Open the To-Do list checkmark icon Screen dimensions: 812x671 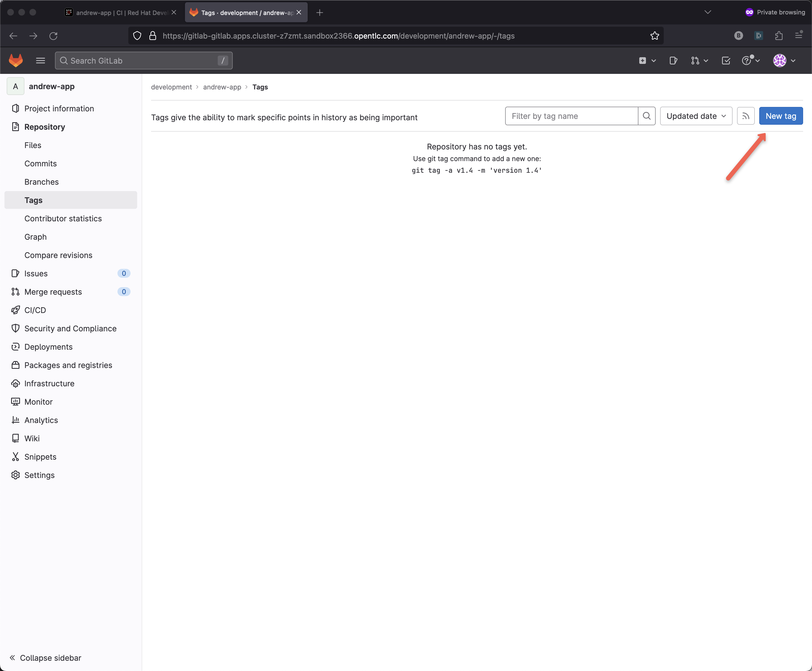(x=726, y=61)
